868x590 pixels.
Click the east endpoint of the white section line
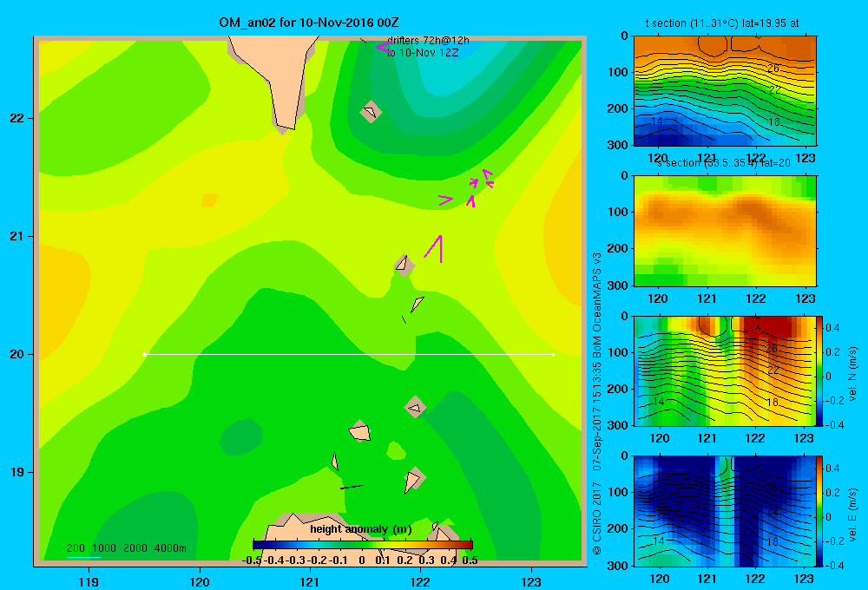point(553,354)
